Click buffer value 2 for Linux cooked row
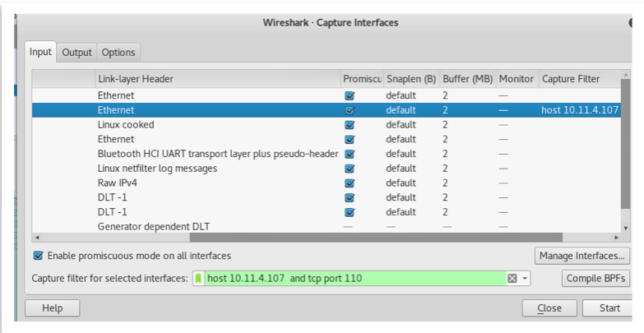 (445, 125)
